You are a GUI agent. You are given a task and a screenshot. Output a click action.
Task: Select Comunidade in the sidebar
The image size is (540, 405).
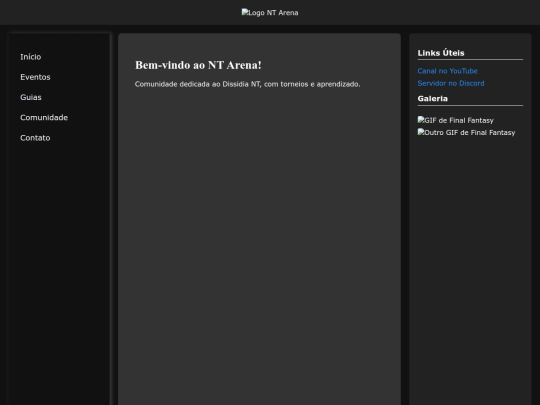tap(44, 118)
